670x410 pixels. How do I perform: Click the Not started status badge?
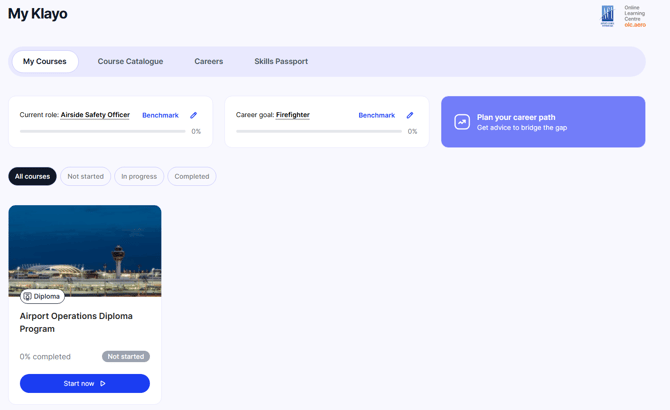[126, 357]
